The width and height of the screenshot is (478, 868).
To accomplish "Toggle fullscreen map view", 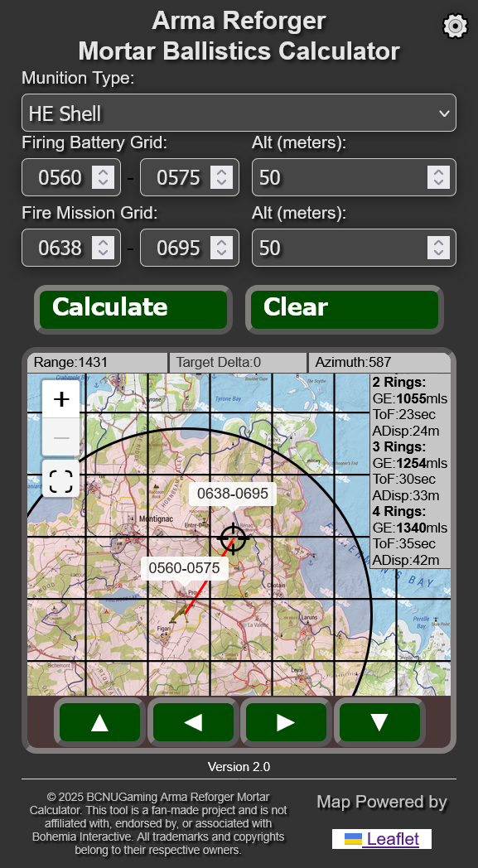I will (x=61, y=480).
